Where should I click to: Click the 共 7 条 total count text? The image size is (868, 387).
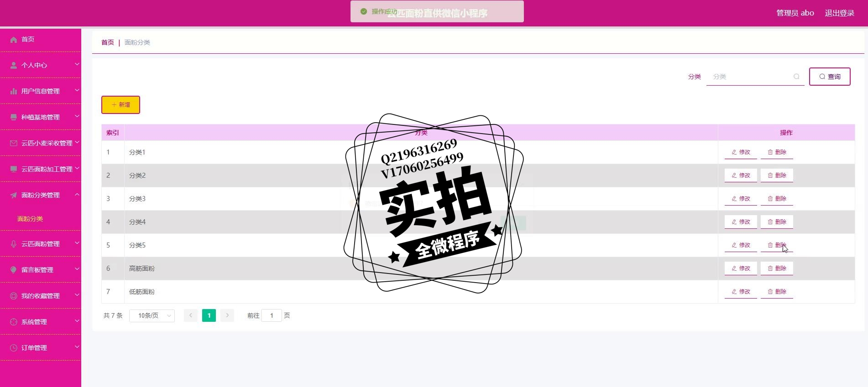(113, 315)
